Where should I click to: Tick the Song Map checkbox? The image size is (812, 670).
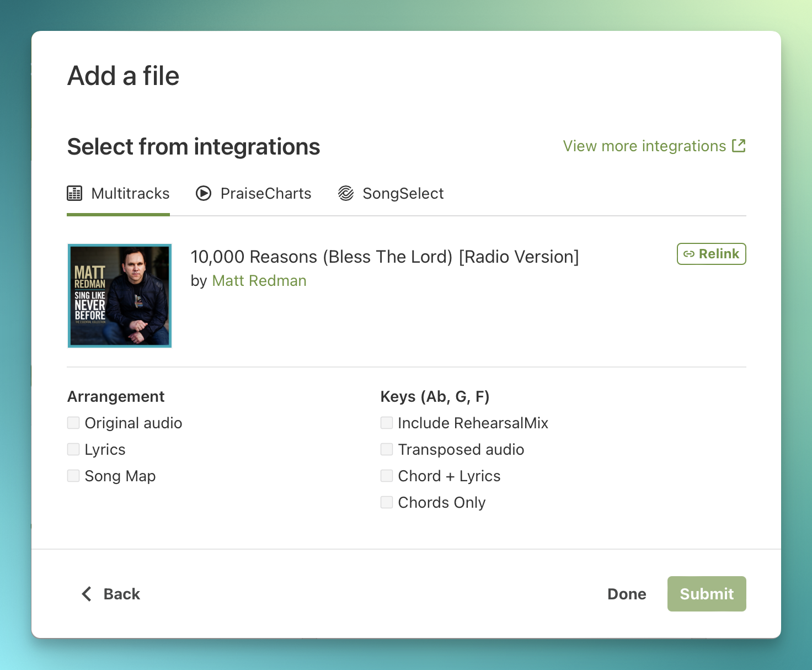[73, 476]
